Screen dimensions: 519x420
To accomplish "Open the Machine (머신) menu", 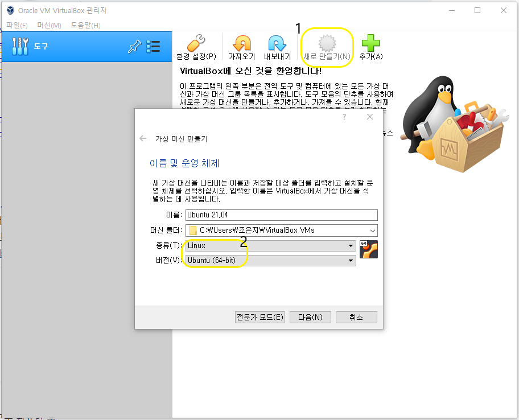I will click(x=50, y=25).
